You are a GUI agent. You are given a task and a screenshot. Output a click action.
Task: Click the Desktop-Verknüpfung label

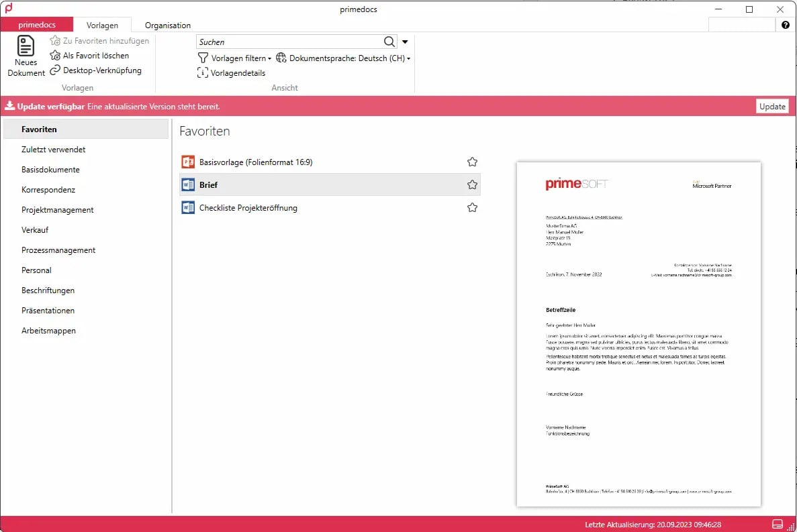coord(102,70)
